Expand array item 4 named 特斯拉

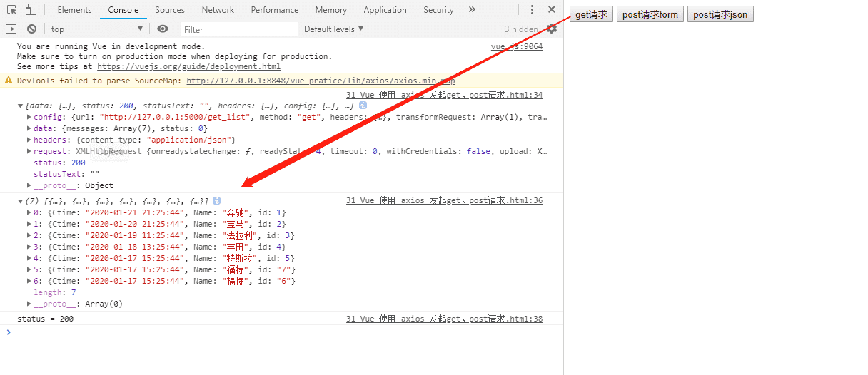click(x=29, y=258)
